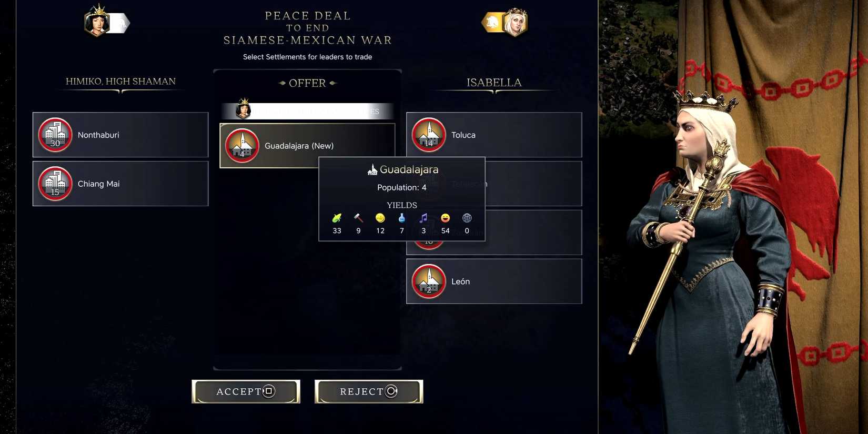Click the happiness yield icon in the tooltip
The image size is (868, 434).
446,218
